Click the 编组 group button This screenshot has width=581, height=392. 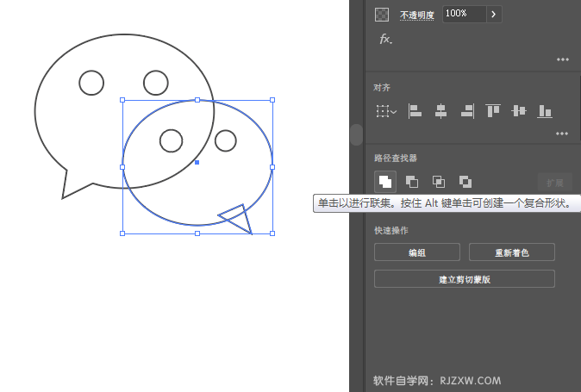click(417, 252)
